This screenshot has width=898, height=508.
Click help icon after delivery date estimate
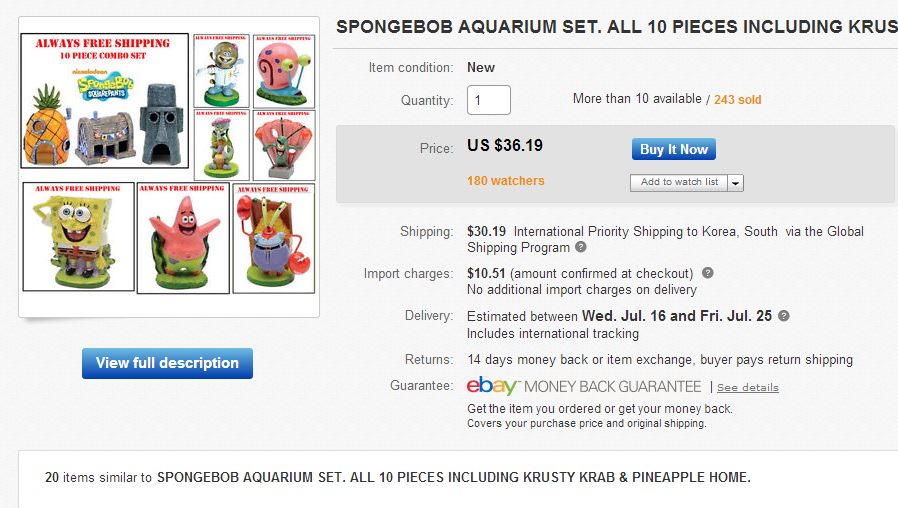coord(784,316)
